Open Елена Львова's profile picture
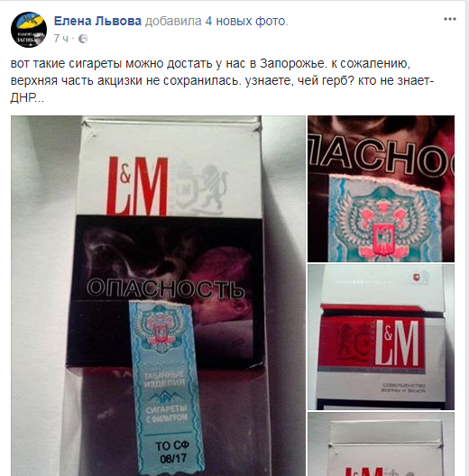Viewport: 469px width, 476px height. coord(29,30)
